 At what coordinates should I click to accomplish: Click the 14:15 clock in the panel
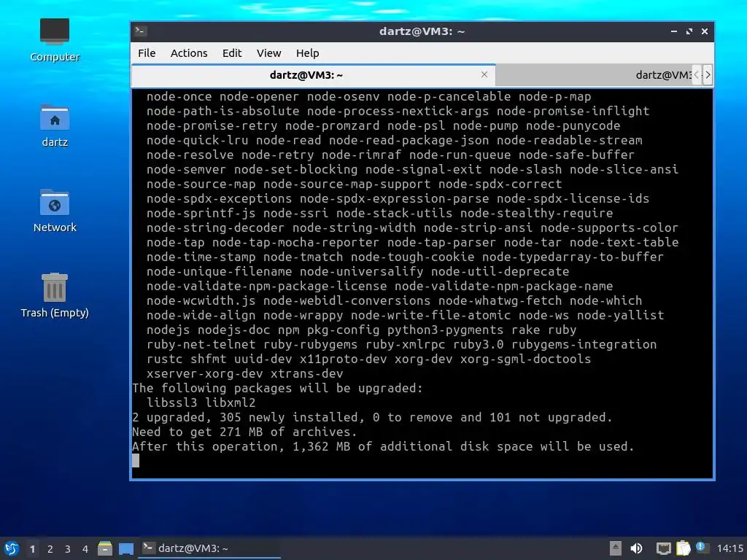[x=729, y=548]
